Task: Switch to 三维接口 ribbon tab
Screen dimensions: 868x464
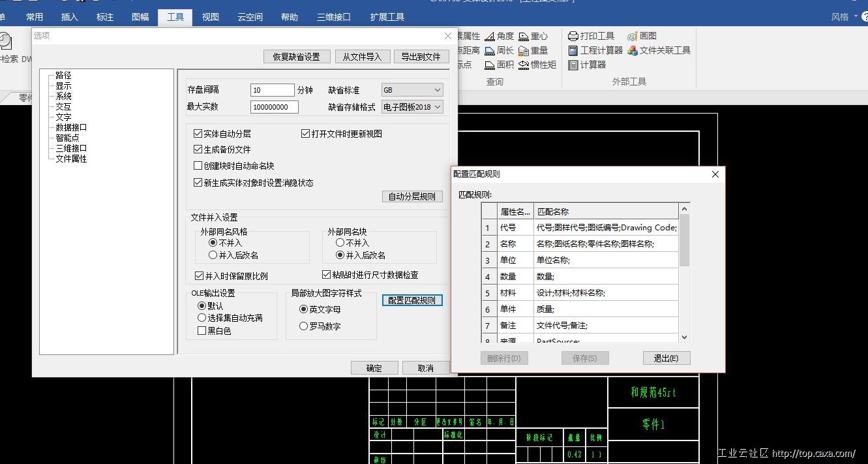Action: tap(334, 17)
